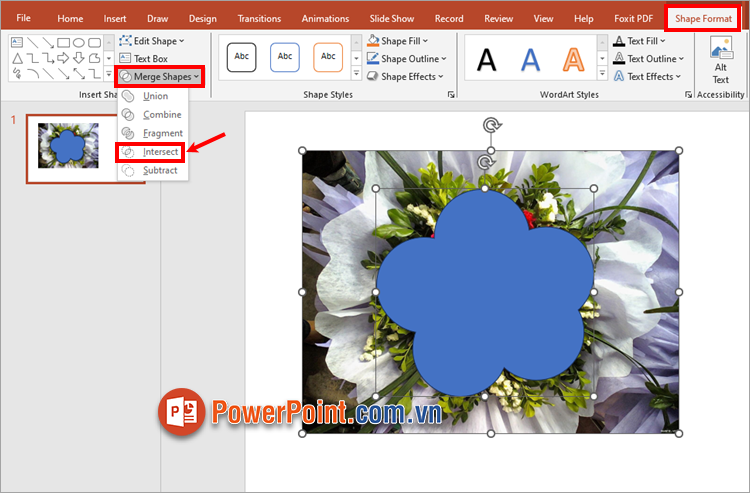Switch to the Draw tab
750x493 pixels.
click(x=157, y=19)
